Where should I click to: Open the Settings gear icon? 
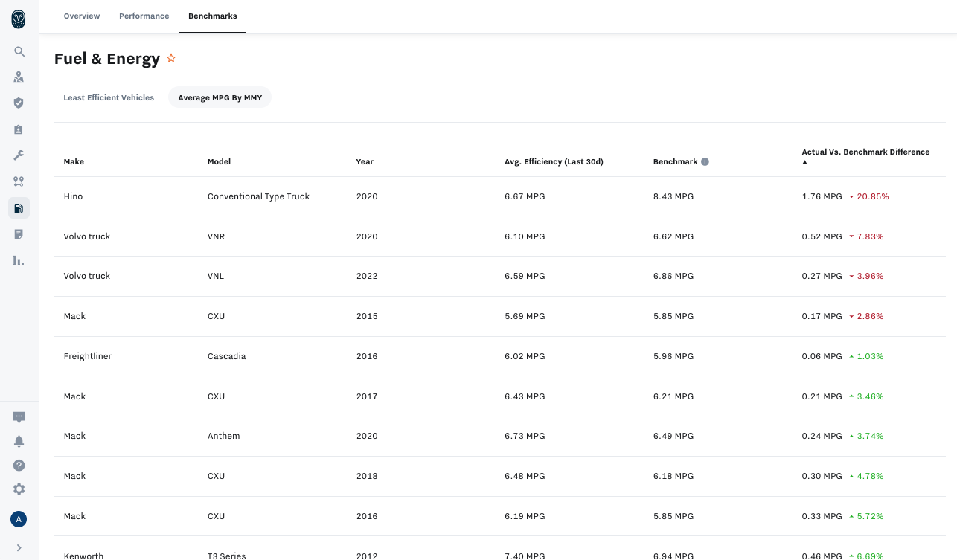point(19,489)
